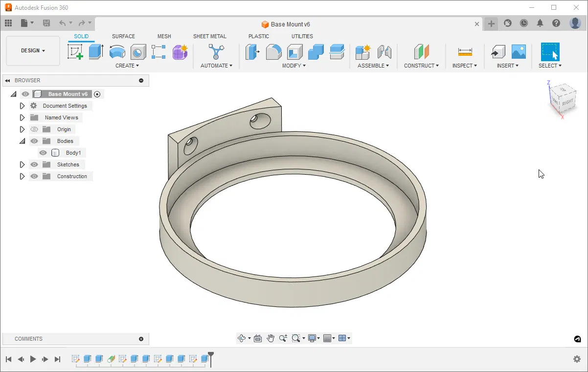Screen dimensions: 588x372
Task: Expand the Sketches tree node
Action: pyautogui.click(x=22, y=164)
